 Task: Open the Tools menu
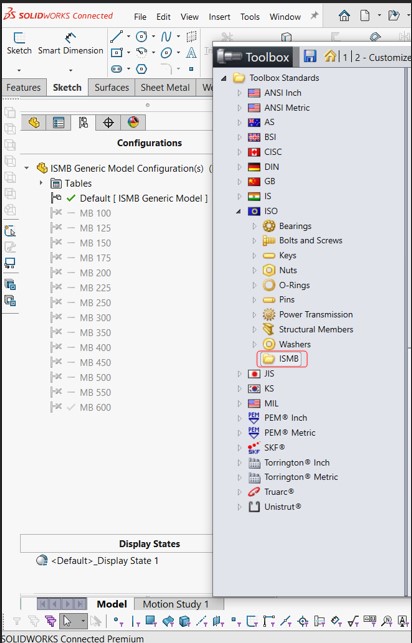pos(250,17)
